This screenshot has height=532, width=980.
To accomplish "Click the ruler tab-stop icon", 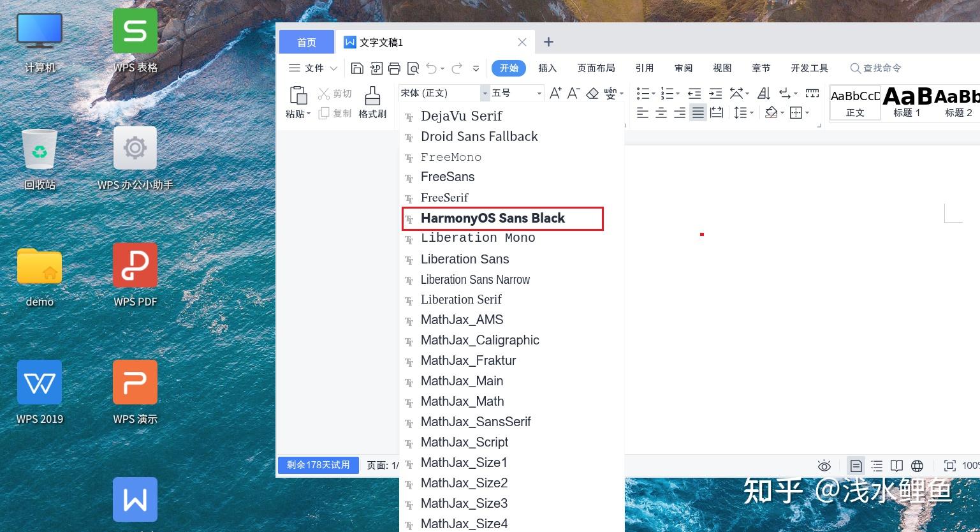I will [812, 93].
